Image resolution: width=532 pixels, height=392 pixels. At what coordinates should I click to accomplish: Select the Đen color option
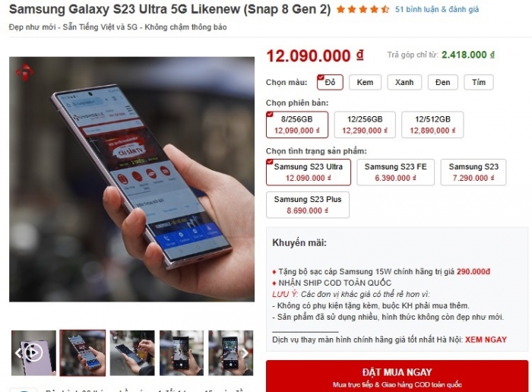coord(443,82)
